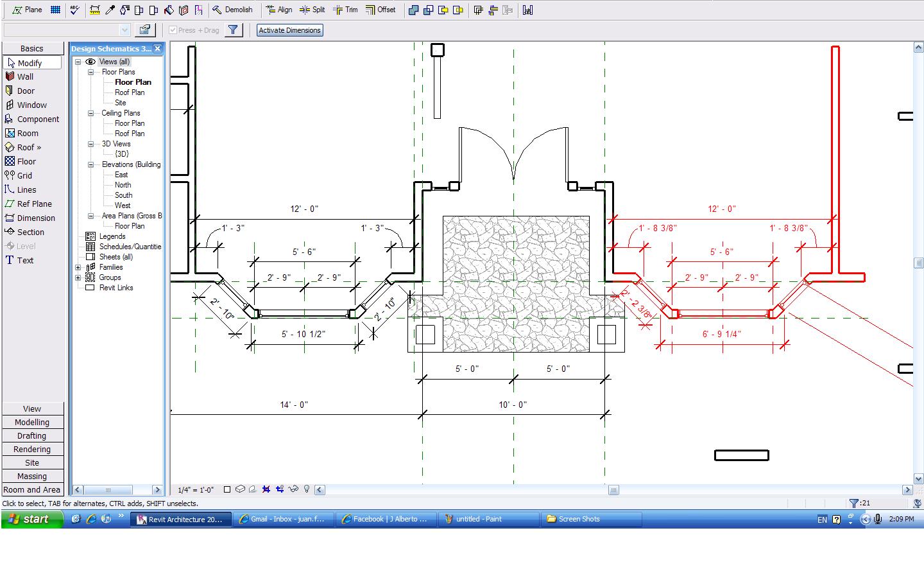The image size is (924, 578).
Task: Open the reveal hidden elements lightbulb
Action: pyautogui.click(x=307, y=489)
